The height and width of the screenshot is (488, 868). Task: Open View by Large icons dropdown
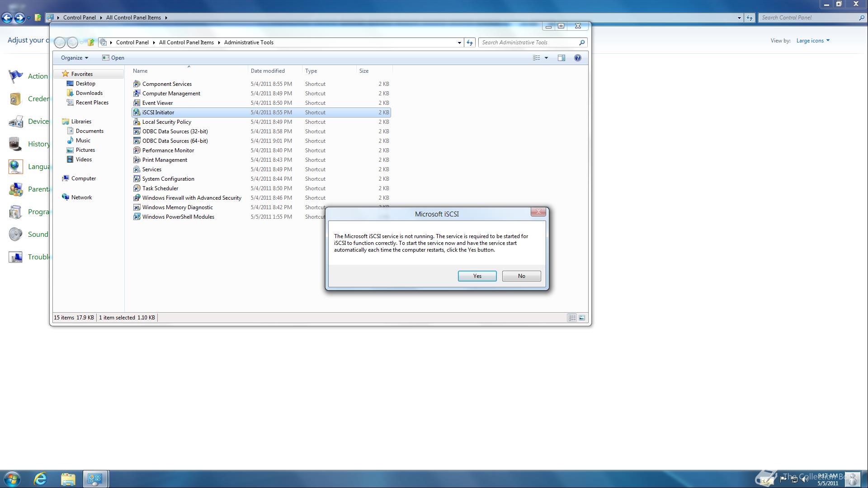pos(813,41)
